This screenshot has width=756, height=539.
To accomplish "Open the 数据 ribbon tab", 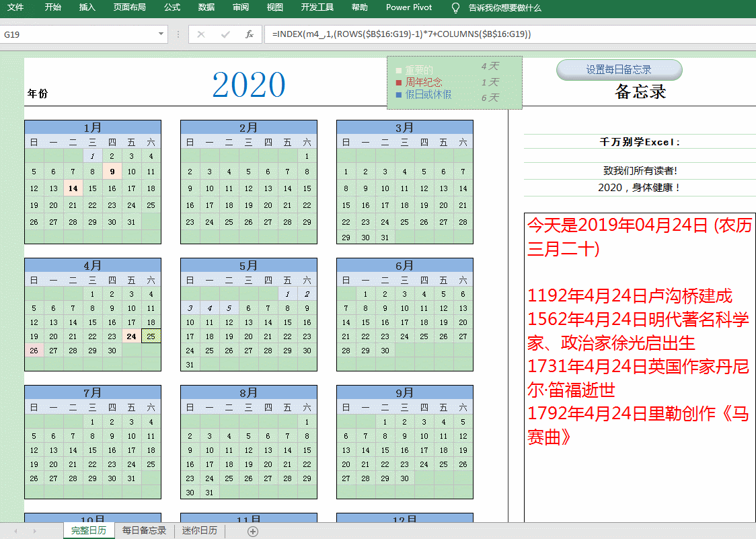I will [206, 7].
